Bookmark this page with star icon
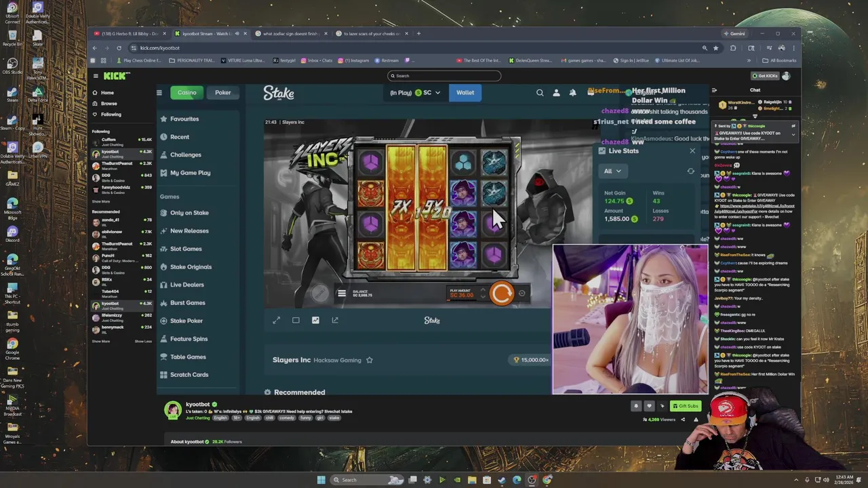 click(x=715, y=48)
